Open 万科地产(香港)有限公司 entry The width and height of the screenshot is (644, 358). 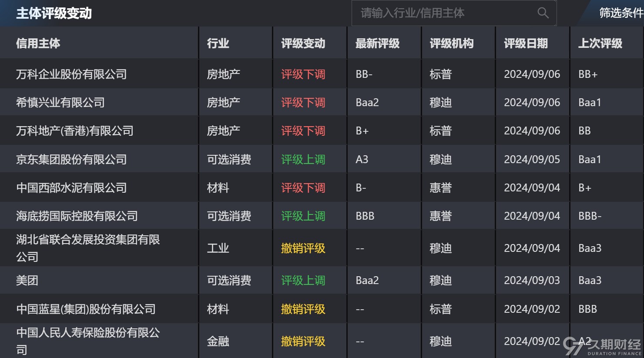(x=75, y=131)
